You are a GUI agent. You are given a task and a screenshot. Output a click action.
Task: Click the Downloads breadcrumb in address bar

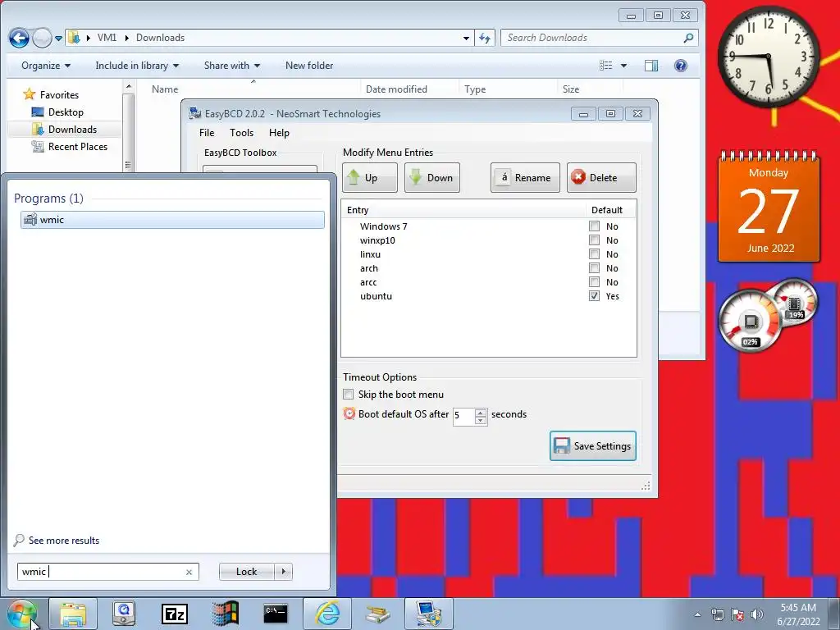[x=160, y=38]
